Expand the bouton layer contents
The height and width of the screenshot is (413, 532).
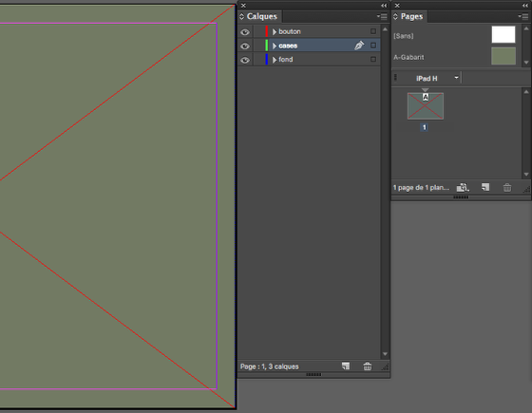click(275, 32)
